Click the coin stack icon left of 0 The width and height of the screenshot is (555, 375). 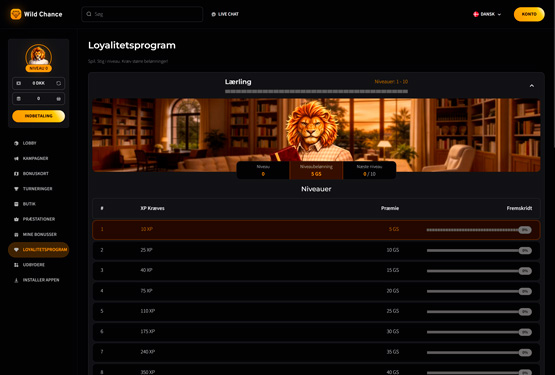pyautogui.click(x=19, y=98)
